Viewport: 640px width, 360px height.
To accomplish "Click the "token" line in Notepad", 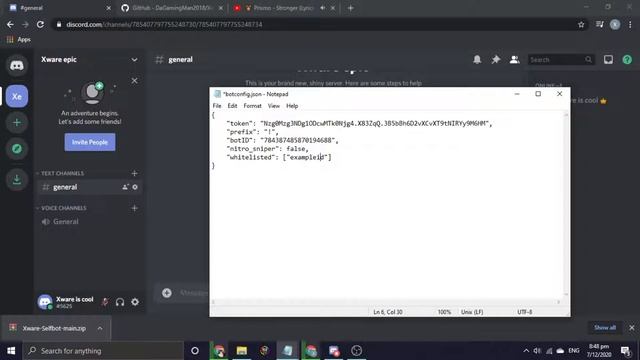I will (359, 123).
